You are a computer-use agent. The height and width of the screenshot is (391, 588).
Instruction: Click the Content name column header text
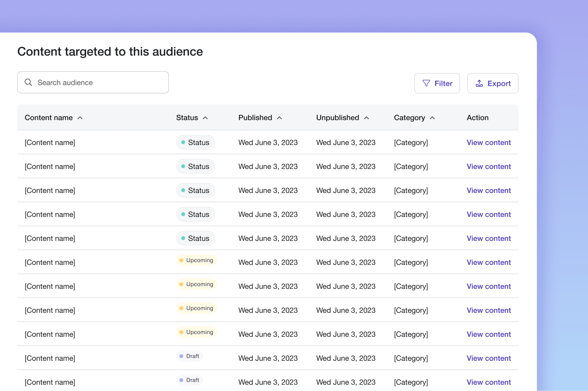(49, 117)
